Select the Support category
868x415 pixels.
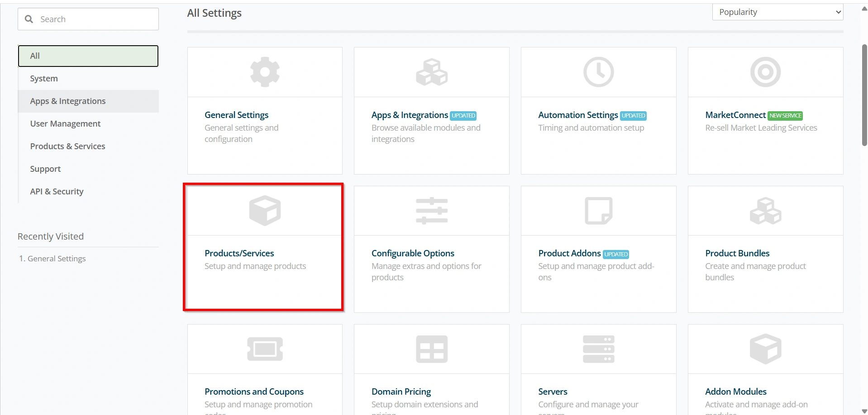(x=88, y=169)
